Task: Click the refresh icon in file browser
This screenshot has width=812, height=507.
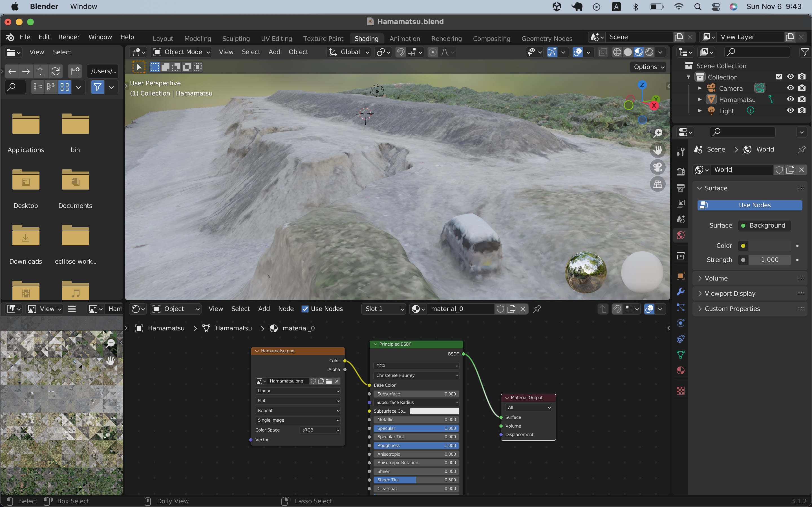Action: coord(56,71)
